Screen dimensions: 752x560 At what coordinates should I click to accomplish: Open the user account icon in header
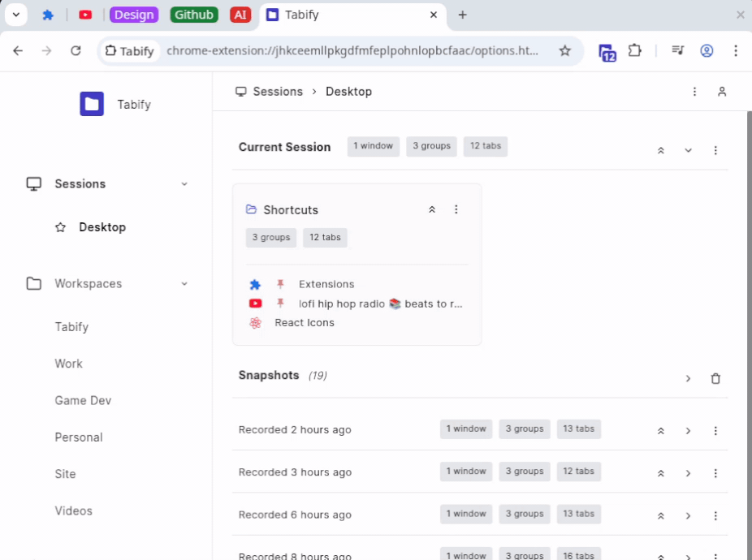pos(721,92)
